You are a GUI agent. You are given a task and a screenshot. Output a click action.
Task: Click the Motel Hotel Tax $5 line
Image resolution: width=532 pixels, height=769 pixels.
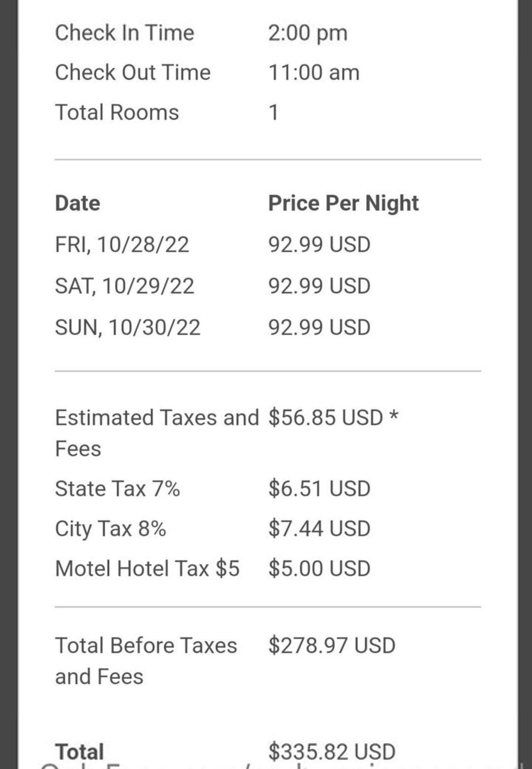147,568
